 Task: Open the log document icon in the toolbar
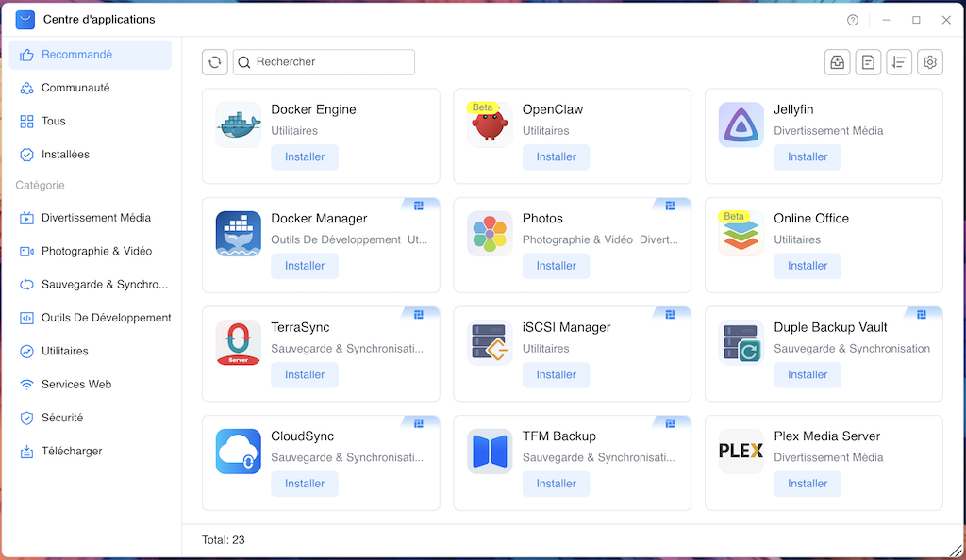tap(868, 62)
